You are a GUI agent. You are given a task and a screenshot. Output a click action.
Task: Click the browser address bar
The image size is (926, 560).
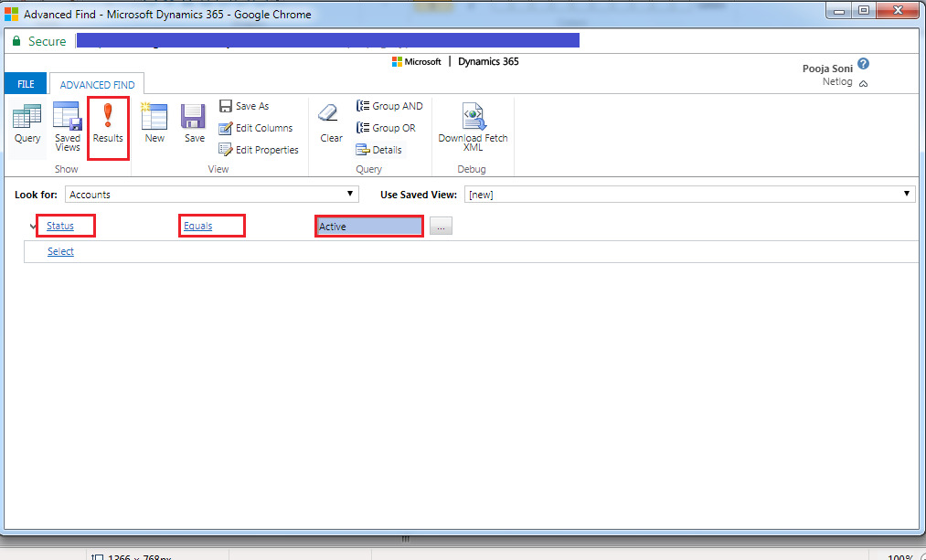[x=328, y=41]
